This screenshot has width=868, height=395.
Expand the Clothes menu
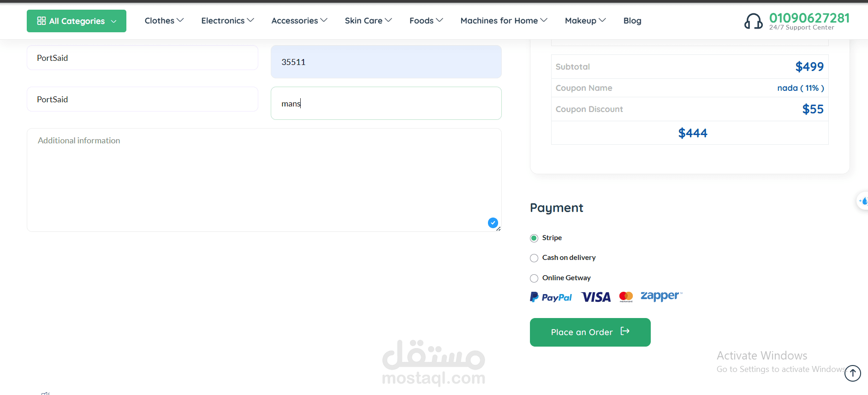pos(164,21)
